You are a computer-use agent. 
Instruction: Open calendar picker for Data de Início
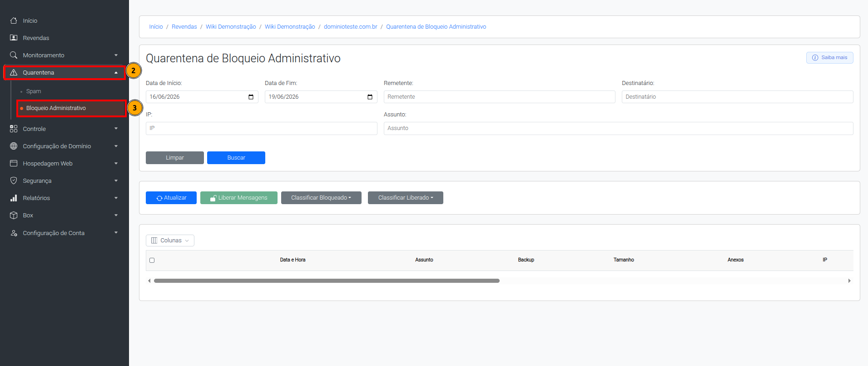[251, 97]
